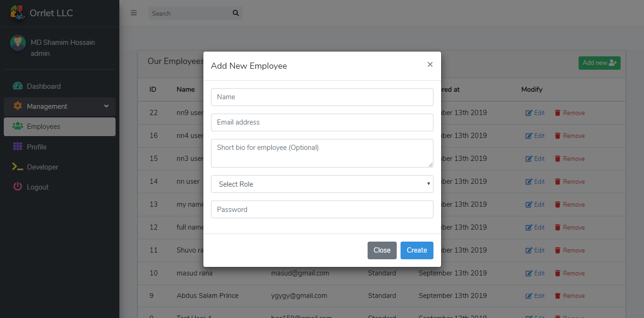644x318 pixels.
Task: Click the trash icon for masud rana
Action: [558, 274]
